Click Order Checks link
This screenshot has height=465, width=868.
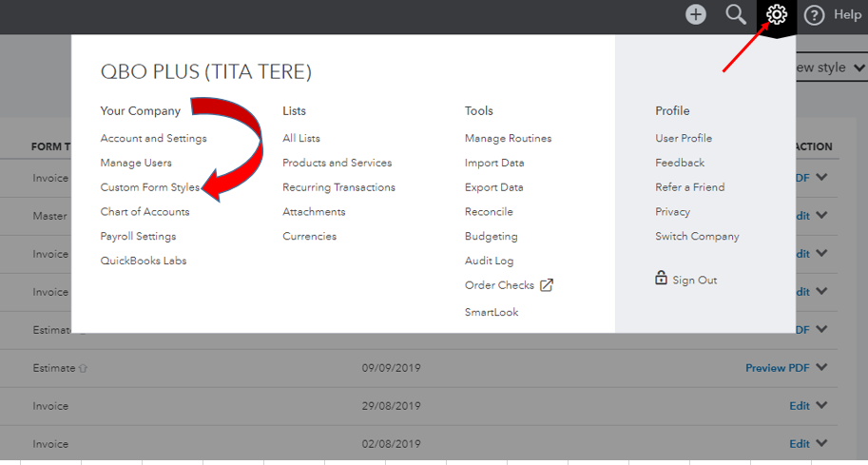click(499, 285)
